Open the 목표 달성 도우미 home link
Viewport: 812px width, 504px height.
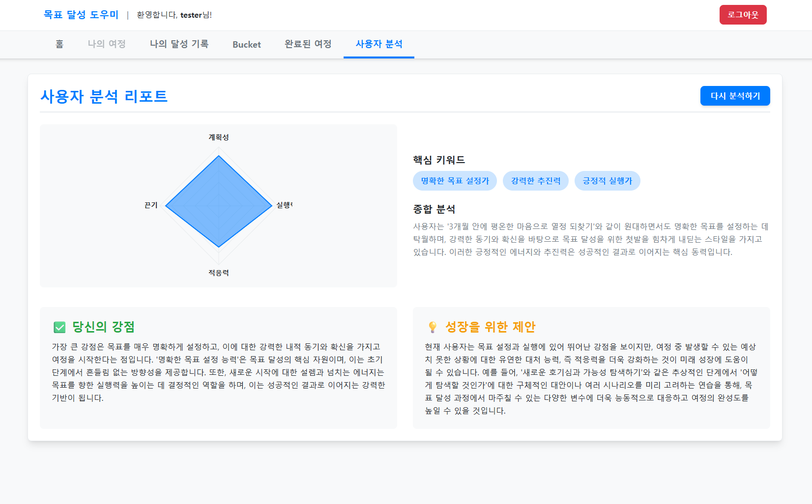tap(81, 15)
